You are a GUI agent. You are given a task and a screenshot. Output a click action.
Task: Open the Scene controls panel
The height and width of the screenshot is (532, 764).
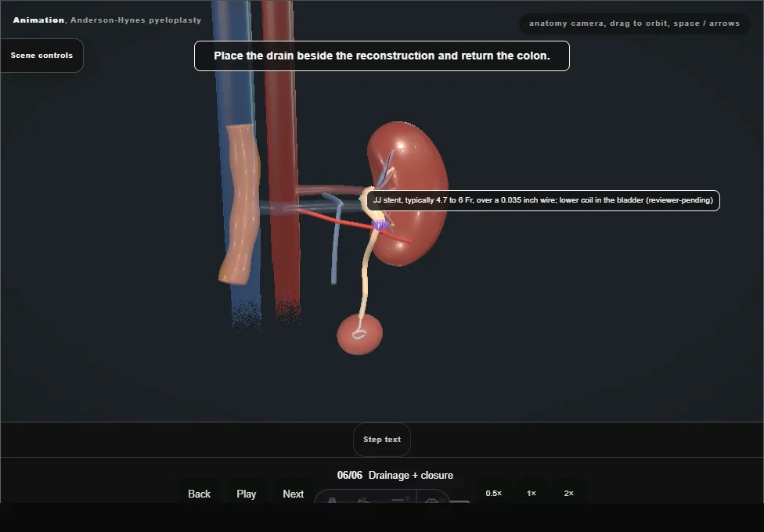tap(42, 56)
